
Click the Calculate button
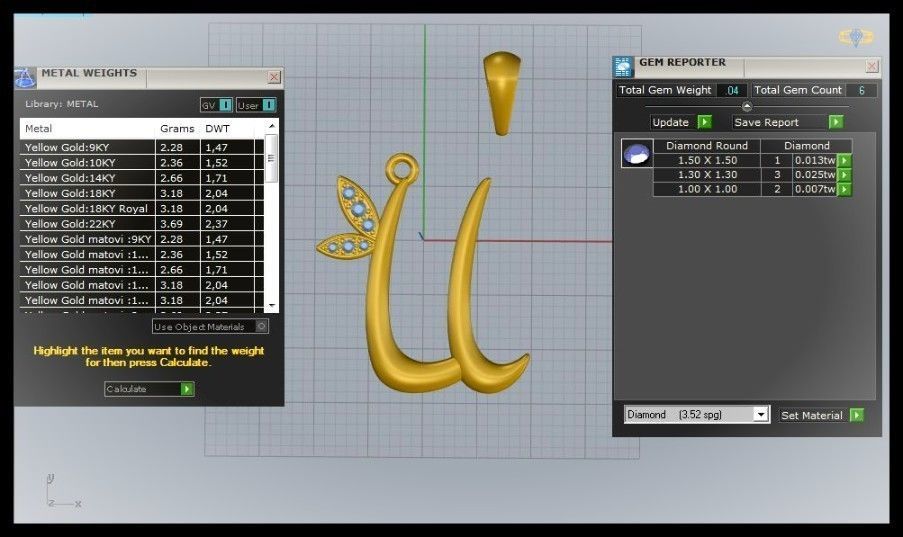pyautogui.click(x=149, y=389)
